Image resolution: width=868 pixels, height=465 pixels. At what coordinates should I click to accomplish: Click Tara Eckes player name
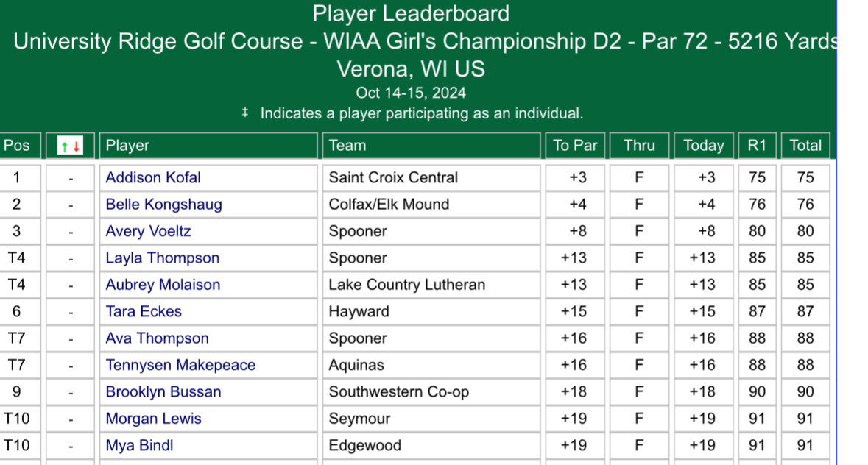pos(144,311)
